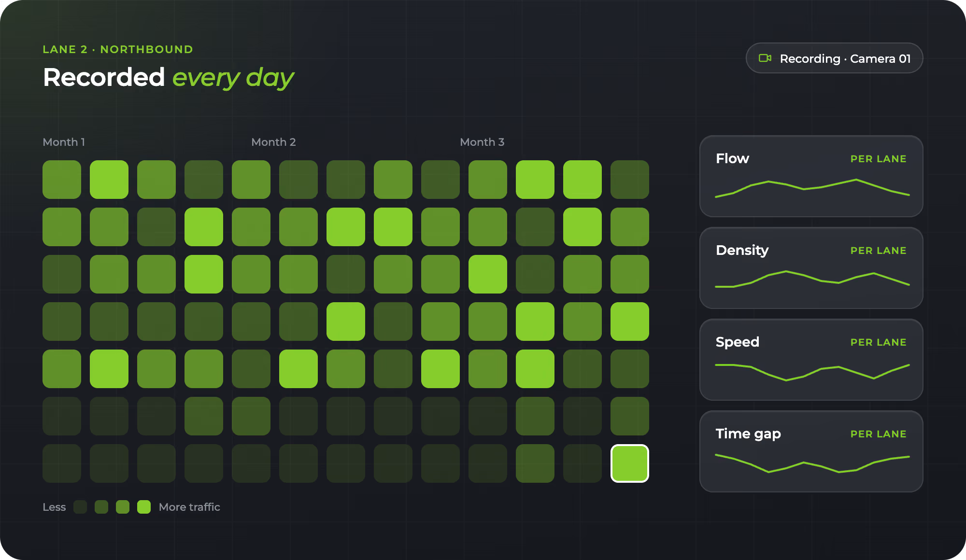Click PER LANE label in Speed card
Image resolution: width=966 pixels, height=560 pixels.
tap(878, 342)
